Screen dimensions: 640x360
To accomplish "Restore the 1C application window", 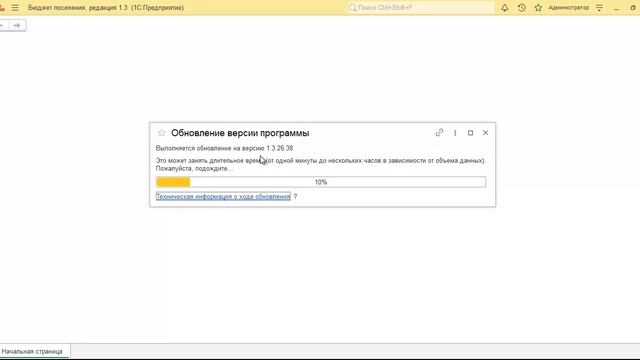I will [633, 8].
